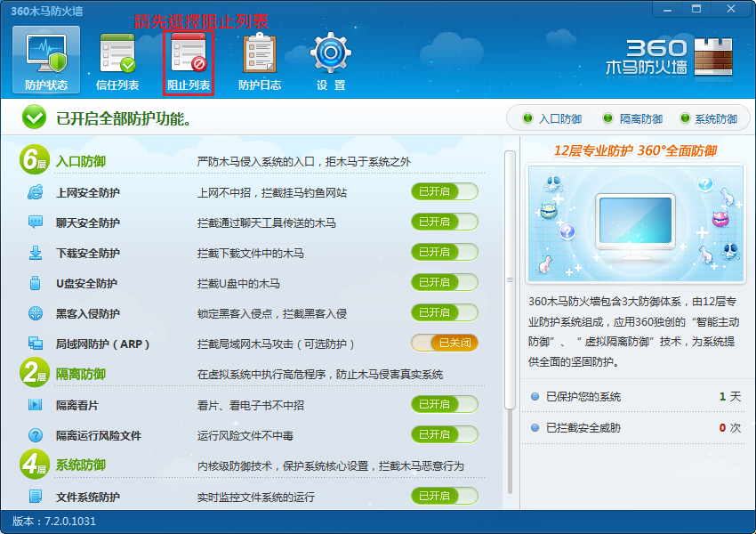Viewport: 756px width, 534px height.
Task: Click the 版本：7.2.0.1031 status text
Action: click(x=54, y=521)
